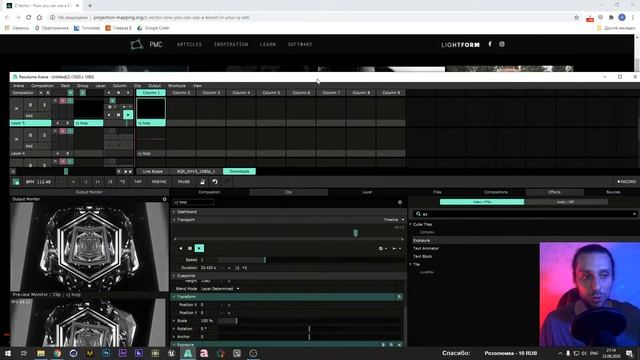Switch to the Layer tab
Viewport: 640px width, 360px height.
click(x=367, y=192)
